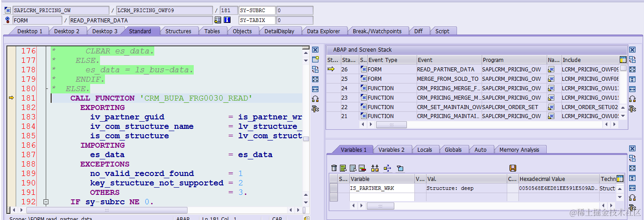Maximize the Variables pane vertically

click(632, 178)
